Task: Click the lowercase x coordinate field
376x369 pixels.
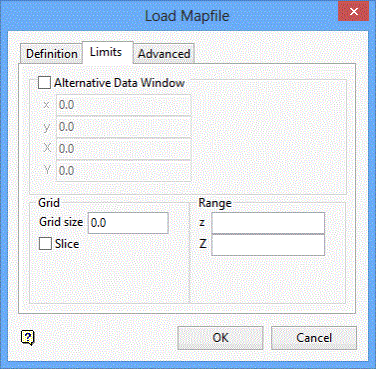Action: 124,105
